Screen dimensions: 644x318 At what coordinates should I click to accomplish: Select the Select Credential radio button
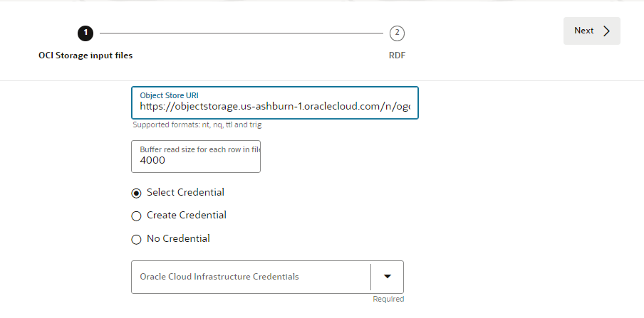137,193
